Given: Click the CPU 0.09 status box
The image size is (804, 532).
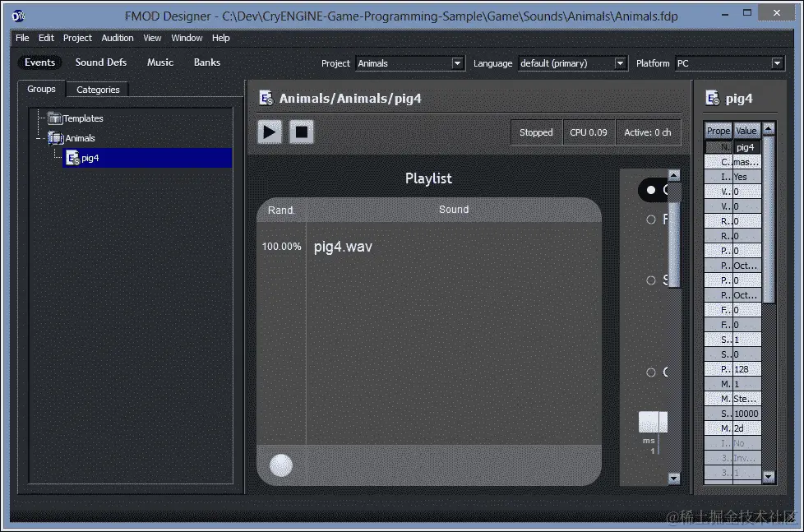Looking at the screenshot, I should pyautogui.click(x=589, y=132).
